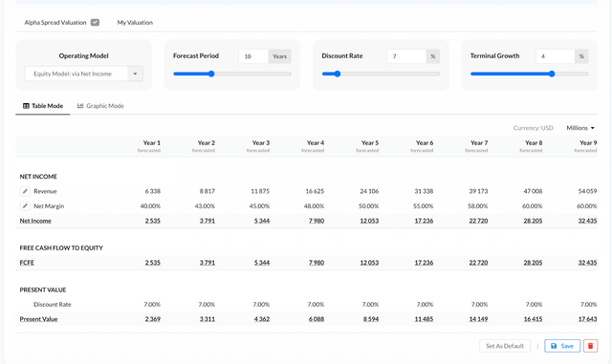612x364 pixels.
Task: Click the Year 2 Net Margin value 43.00%
Action: [205, 206]
